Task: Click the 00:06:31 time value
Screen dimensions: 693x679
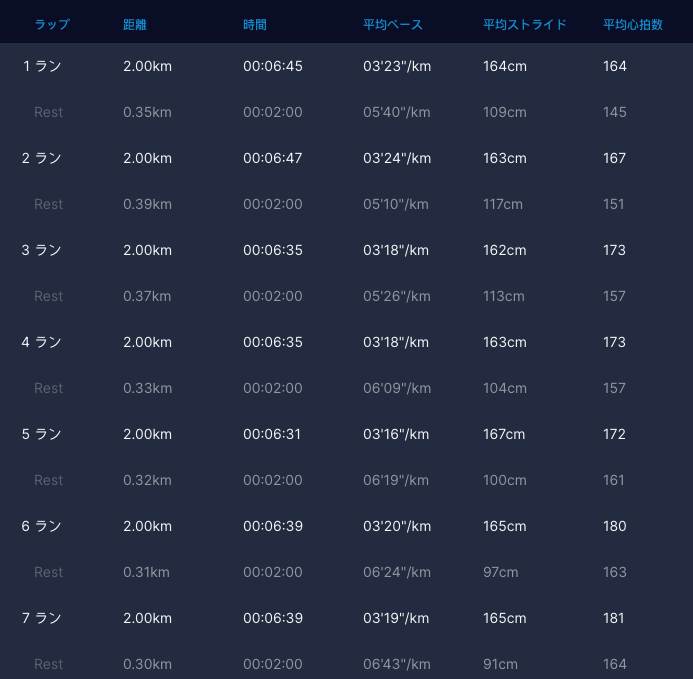Action: pos(273,434)
